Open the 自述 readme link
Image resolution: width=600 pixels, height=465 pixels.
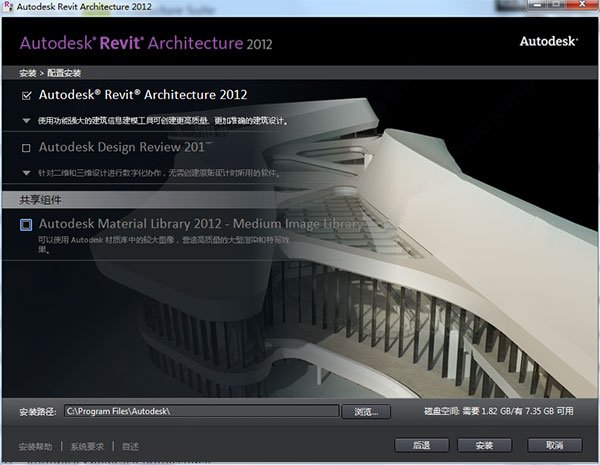130,447
